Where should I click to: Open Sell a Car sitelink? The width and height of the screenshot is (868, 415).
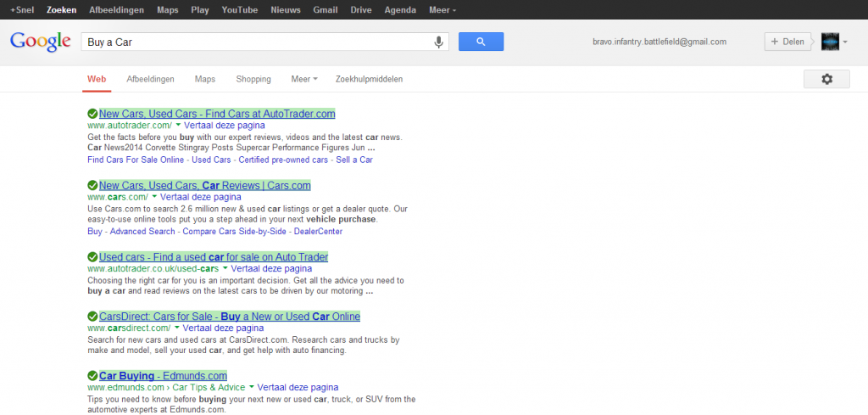tap(354, 160)
